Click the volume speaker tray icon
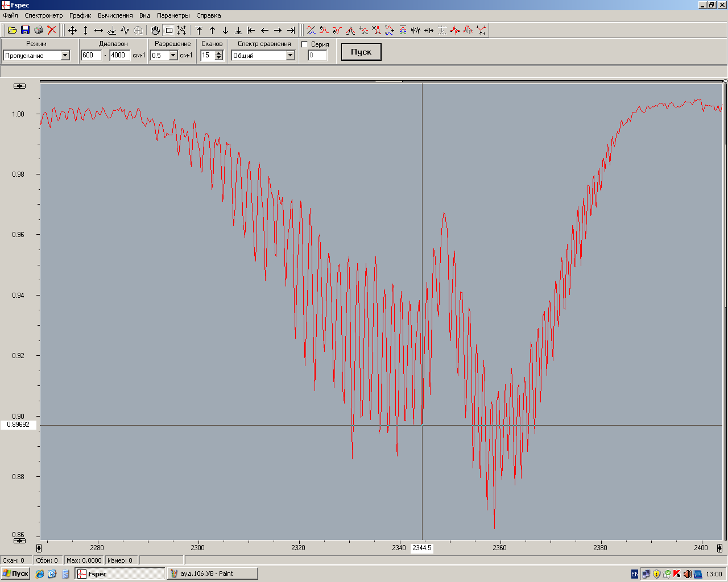Viewport: 728px width, 582px height. click(x=687, y=574)
